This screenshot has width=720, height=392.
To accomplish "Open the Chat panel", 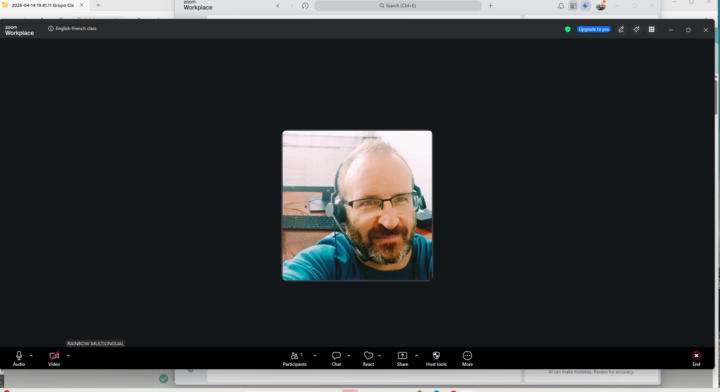I will coord(336,358).
